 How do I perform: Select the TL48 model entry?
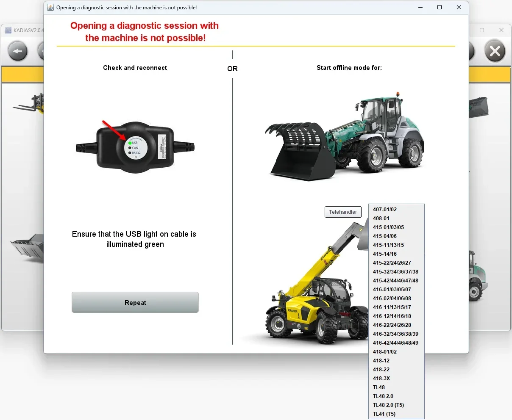pos(378,387)
